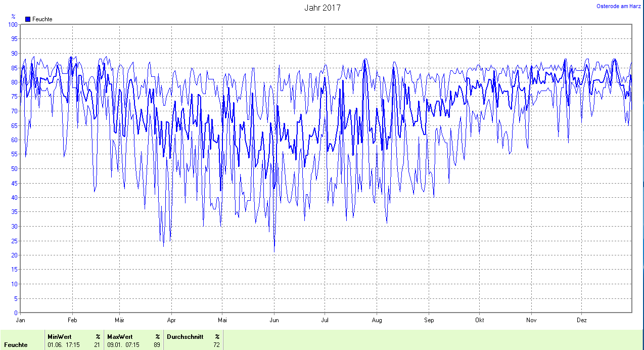Click the Apr month label

point(171,320)
